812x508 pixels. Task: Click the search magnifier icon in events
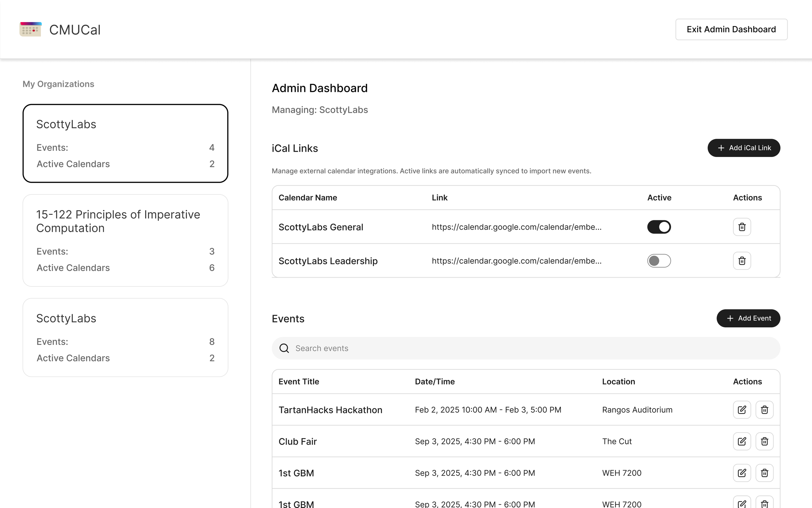pyautogui.click(x=284, y=348)
